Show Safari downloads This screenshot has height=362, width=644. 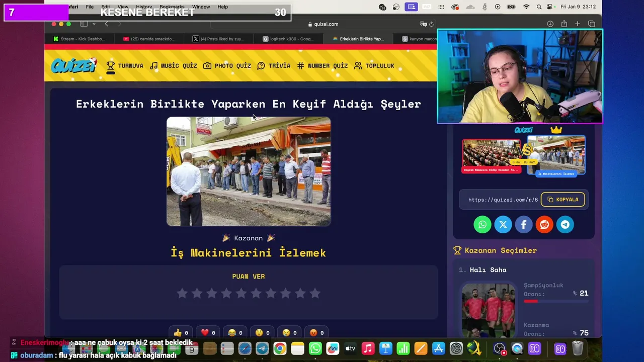(550, 24)
